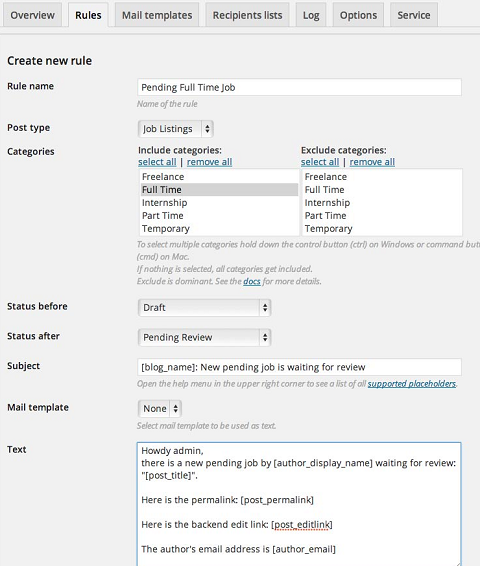The image size is (480, 566).
Task: Click remove all under Include categories
Action: (x=209, y=162)
